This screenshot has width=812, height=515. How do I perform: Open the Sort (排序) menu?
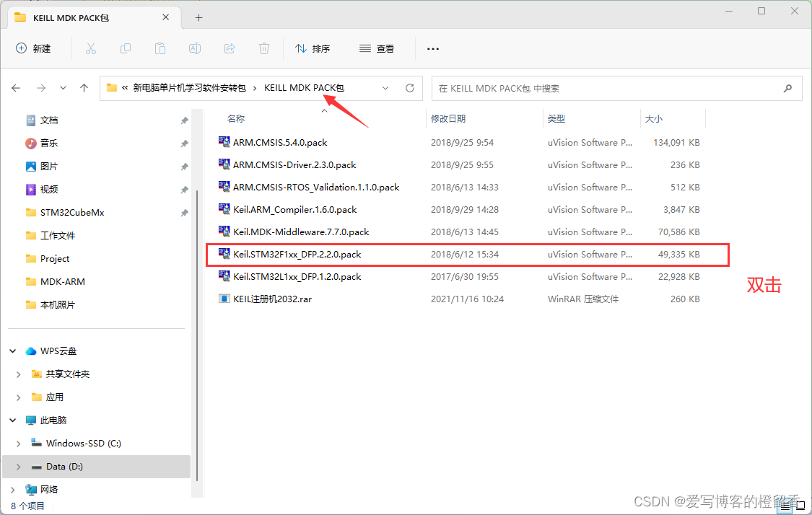coord(313,48)
